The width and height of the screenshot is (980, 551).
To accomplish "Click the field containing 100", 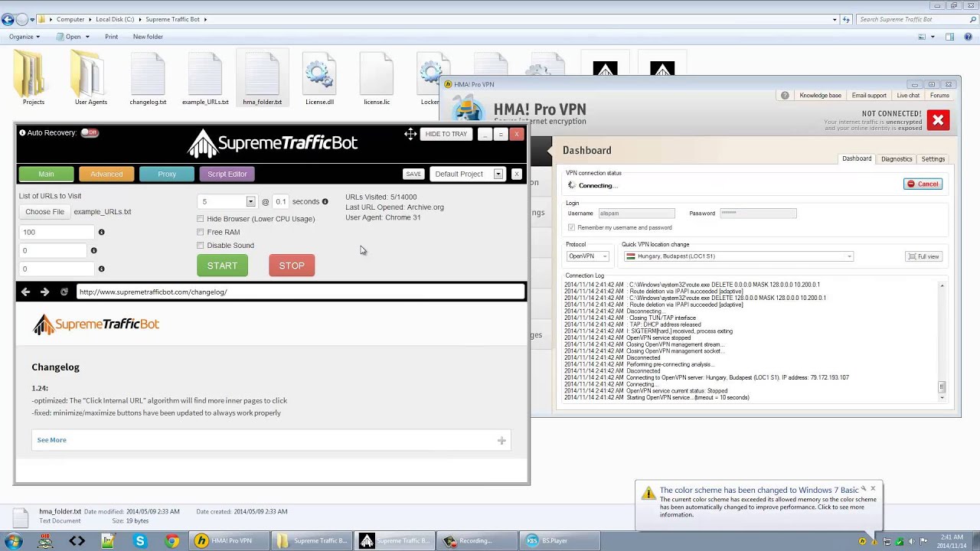I will click(57, 232).
